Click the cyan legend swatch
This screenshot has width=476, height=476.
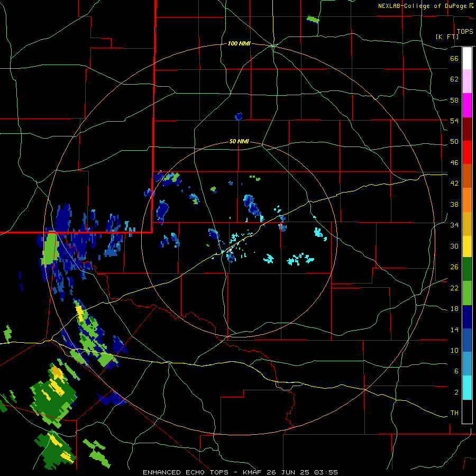[x=467, y=388]
